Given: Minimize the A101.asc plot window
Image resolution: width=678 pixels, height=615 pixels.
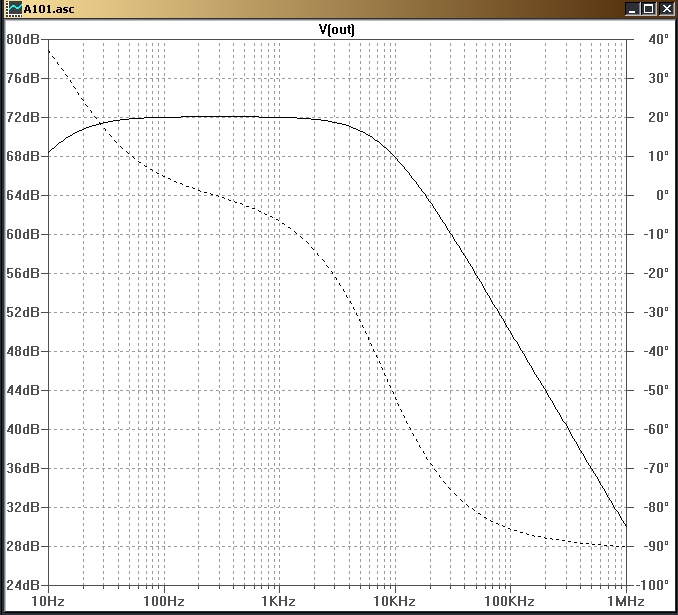Looking at the screenshot, I should pos(632,9).
